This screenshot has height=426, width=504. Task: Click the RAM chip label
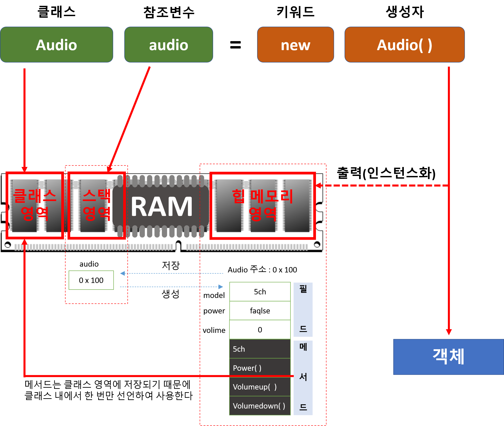[x=161, y=207]
